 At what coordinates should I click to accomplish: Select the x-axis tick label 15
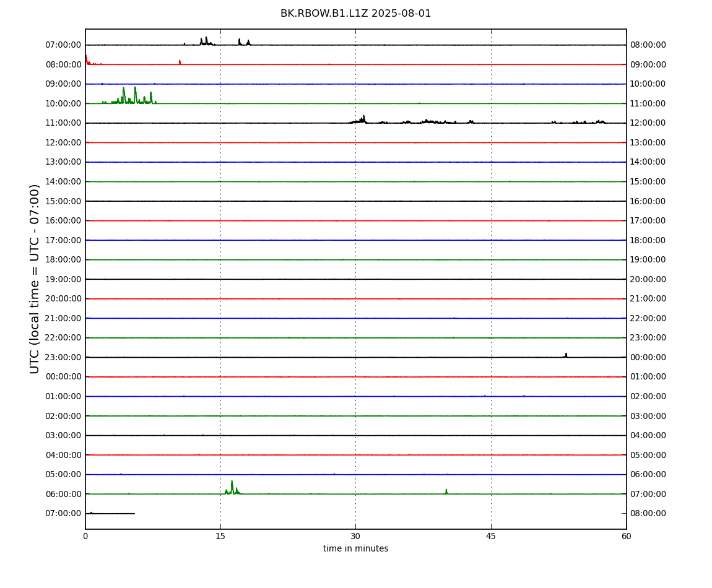[x=220, y=536]
